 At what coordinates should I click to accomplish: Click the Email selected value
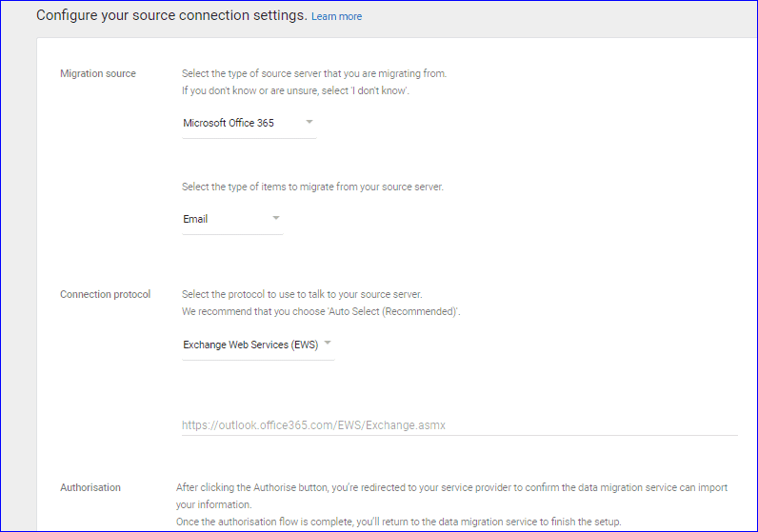pyautogui.click(x=195, y=219)
